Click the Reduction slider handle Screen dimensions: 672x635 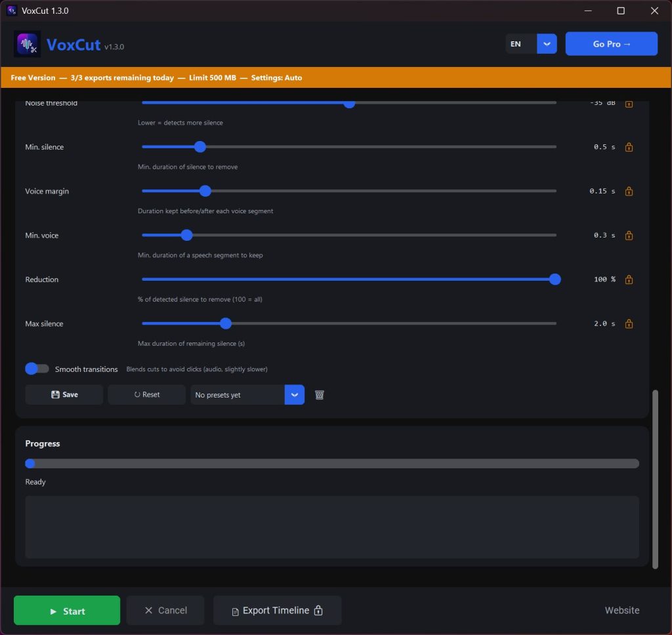coord(555,279)
